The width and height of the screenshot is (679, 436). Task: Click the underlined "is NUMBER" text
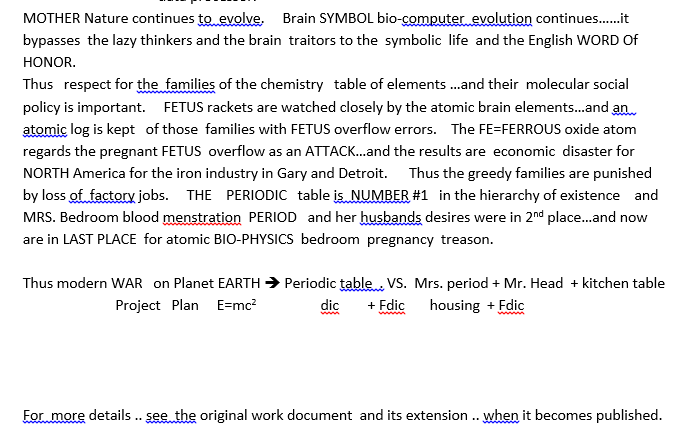click(x=372, y=195)
